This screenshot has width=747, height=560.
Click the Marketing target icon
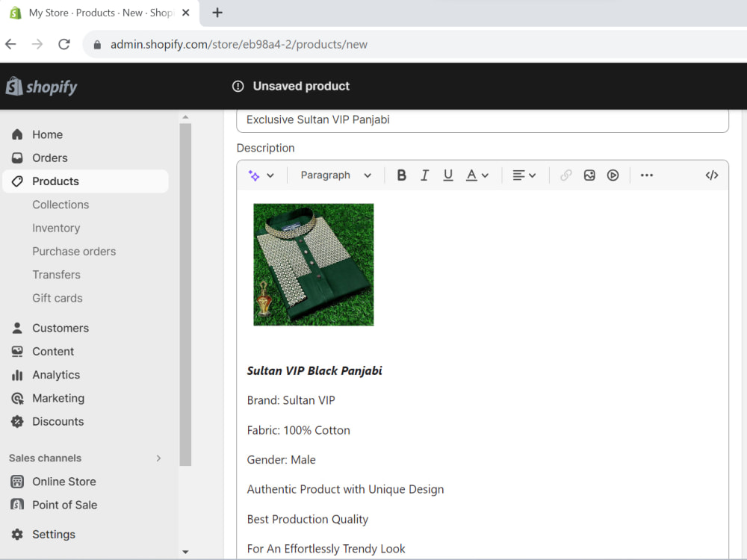[x=17, y=398]
